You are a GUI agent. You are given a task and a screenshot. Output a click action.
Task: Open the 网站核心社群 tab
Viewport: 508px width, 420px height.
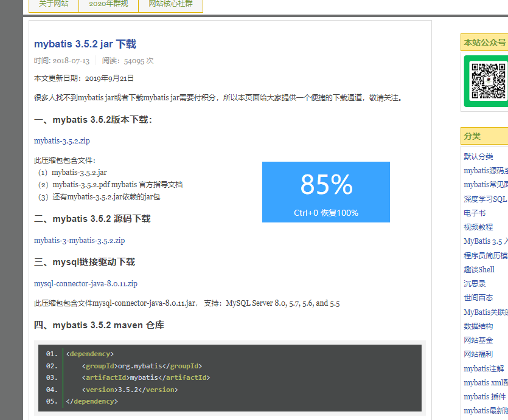(x=170, y=4)
